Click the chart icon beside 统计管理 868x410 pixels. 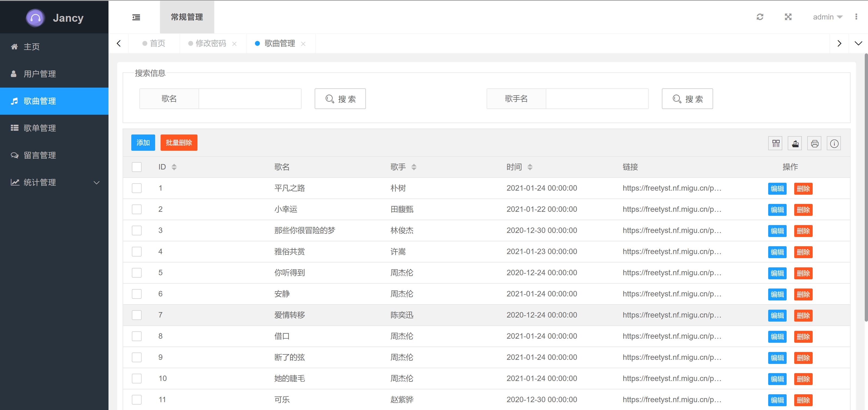pyautogui.click(x=15, y=182)
